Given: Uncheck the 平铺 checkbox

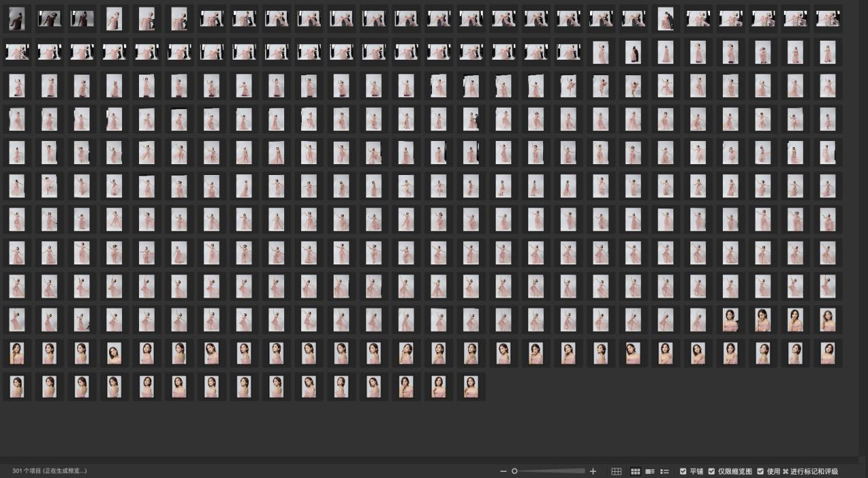Looking at the screenshot, I should [x=683, y=471].
